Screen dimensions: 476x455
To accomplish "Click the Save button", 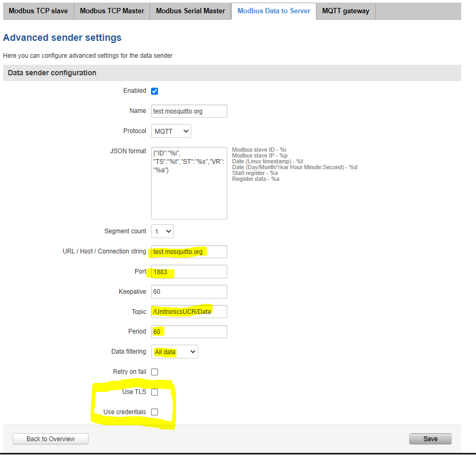I will pyautogui.click(x=430, y=439).
